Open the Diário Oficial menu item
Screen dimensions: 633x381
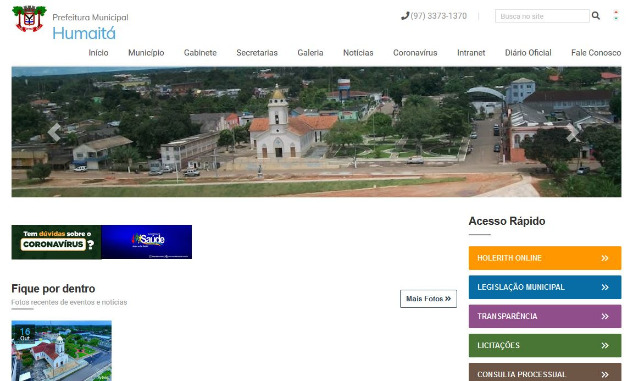(528, 53)
